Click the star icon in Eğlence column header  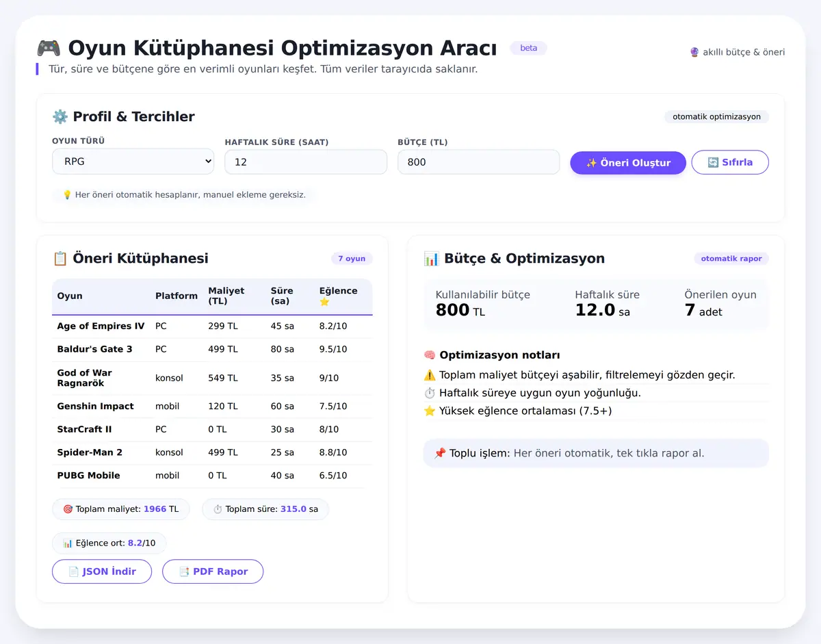(324, 302)
